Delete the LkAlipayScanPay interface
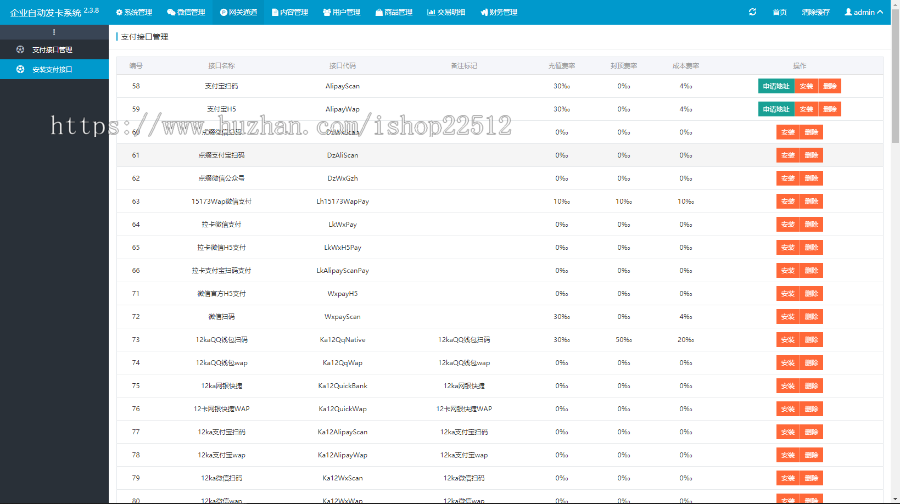This screenshot has height=504, width=900. tap(811, 270)
